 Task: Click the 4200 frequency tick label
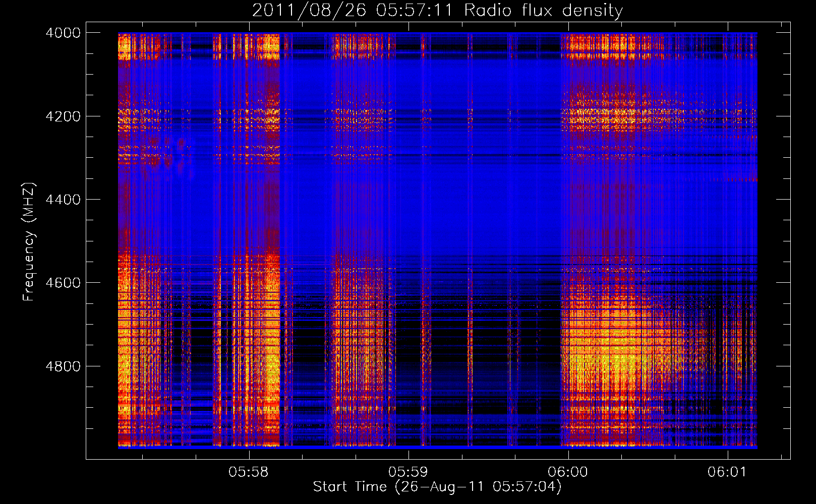click(63, 116)
